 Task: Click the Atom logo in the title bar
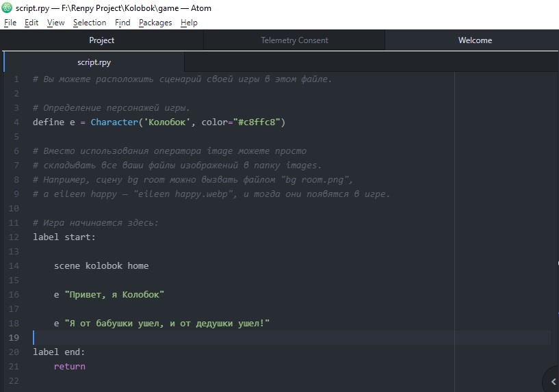pyautogui.click(x=8, y=8)
